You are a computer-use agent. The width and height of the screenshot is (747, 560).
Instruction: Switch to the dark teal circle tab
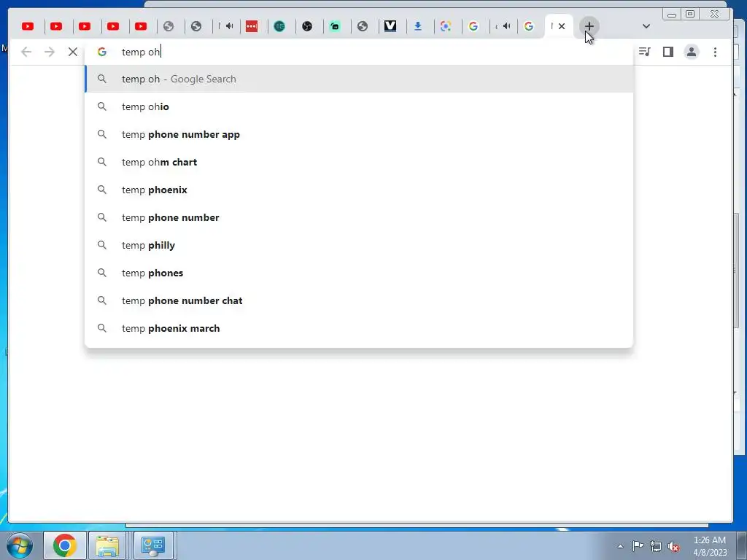point(279,26)
